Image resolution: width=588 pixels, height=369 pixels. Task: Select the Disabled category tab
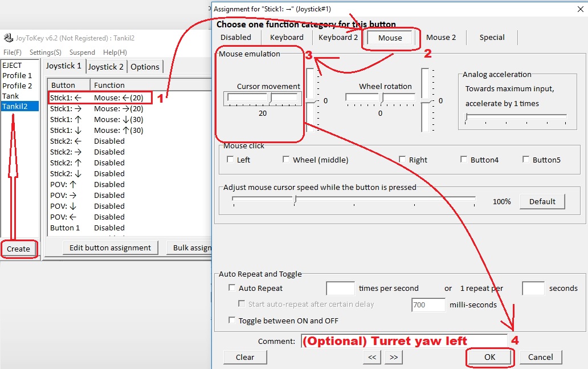coord(236,37)
